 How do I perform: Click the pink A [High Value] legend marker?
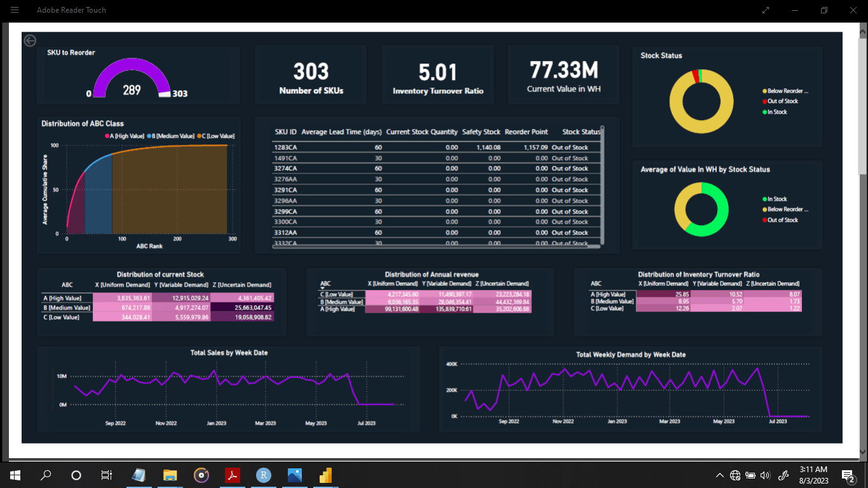point(107,136)
